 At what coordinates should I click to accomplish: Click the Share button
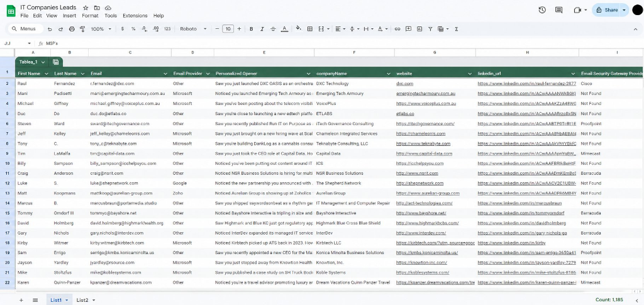click(607, 10)
